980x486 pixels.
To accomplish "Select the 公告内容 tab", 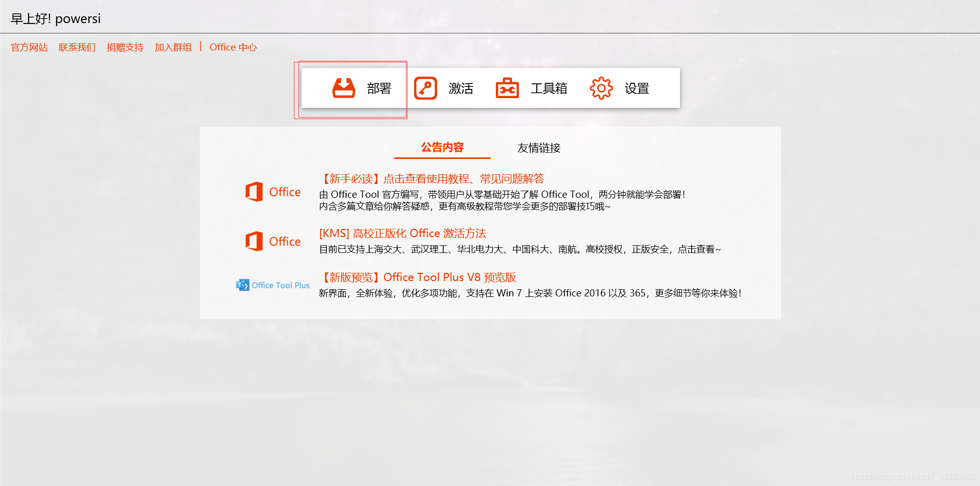I will coord(442,148).
